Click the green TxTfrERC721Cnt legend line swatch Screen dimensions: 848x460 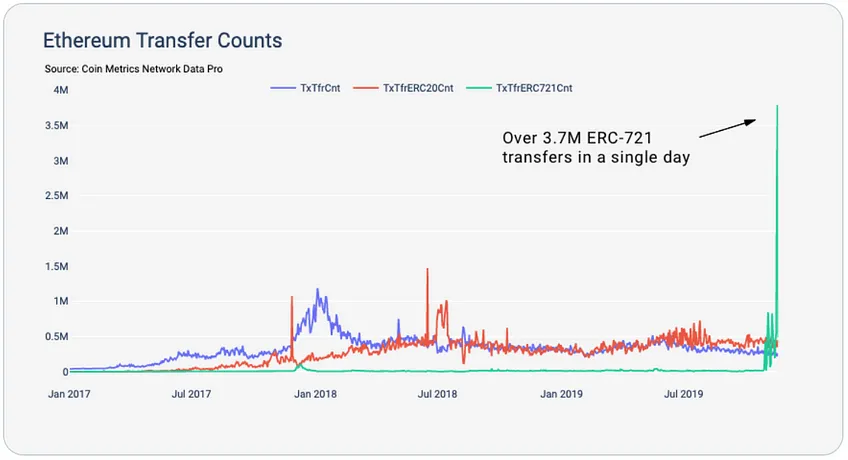[479, 88]
